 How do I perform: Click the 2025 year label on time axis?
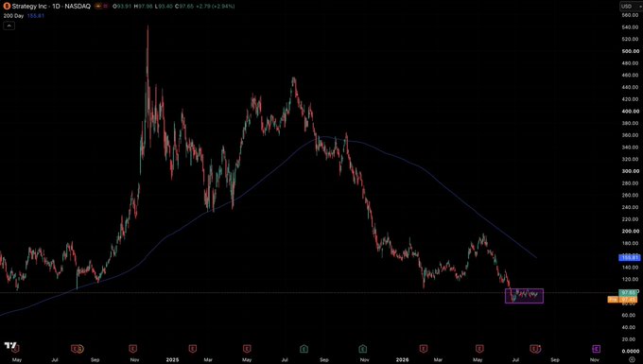click(172, 359)
